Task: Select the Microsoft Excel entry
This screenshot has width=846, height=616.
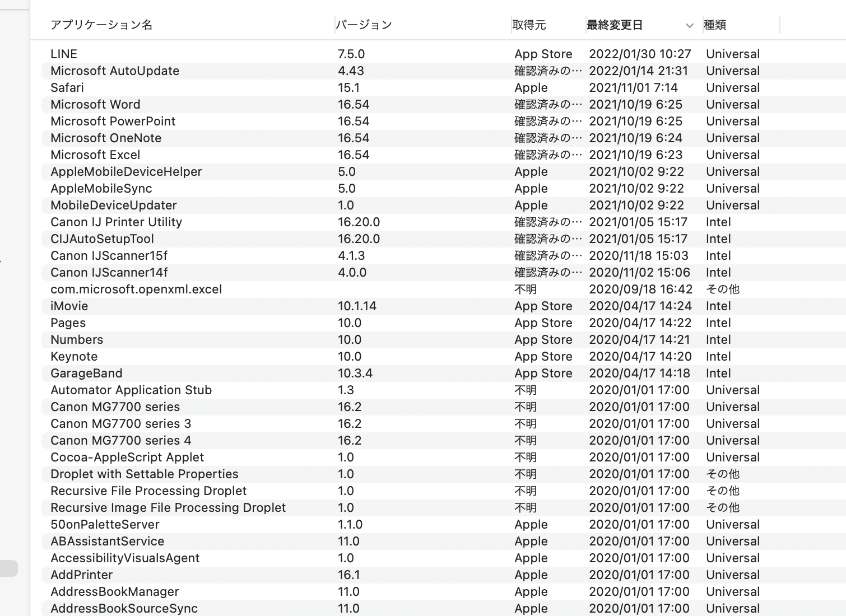Action: (95, 155)
